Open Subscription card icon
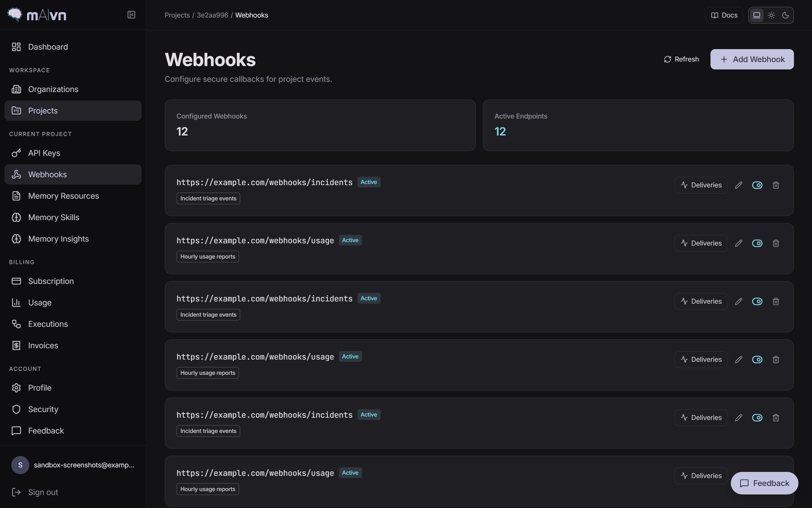 point(16,281)
